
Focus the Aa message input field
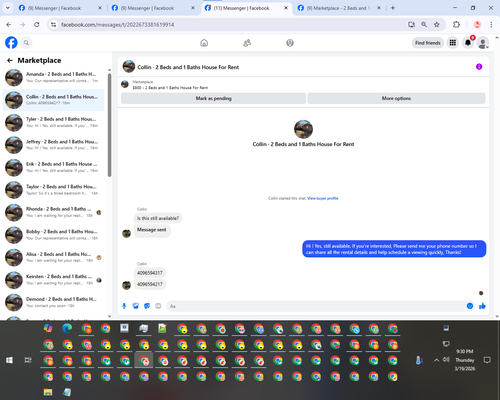(x=321, y=306)
